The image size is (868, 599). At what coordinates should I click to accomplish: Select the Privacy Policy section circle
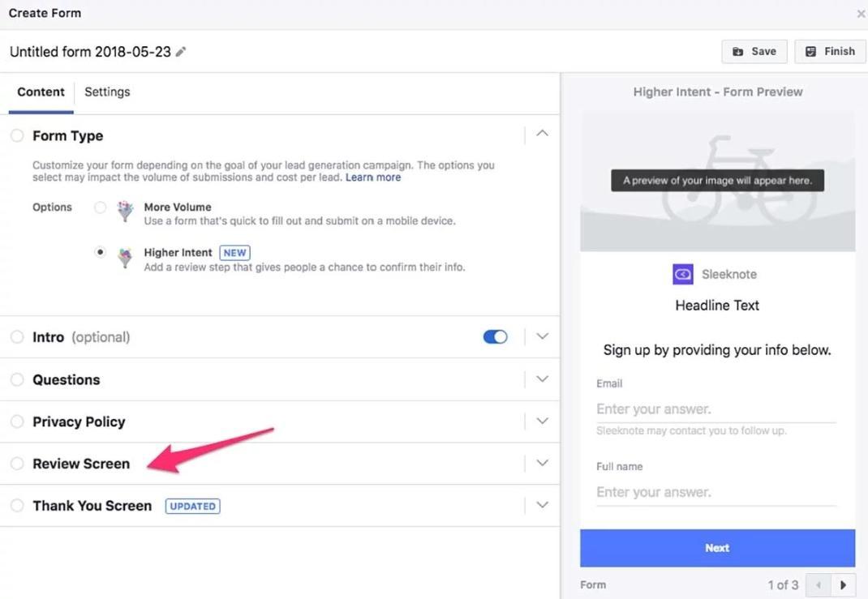coord(17,421)
